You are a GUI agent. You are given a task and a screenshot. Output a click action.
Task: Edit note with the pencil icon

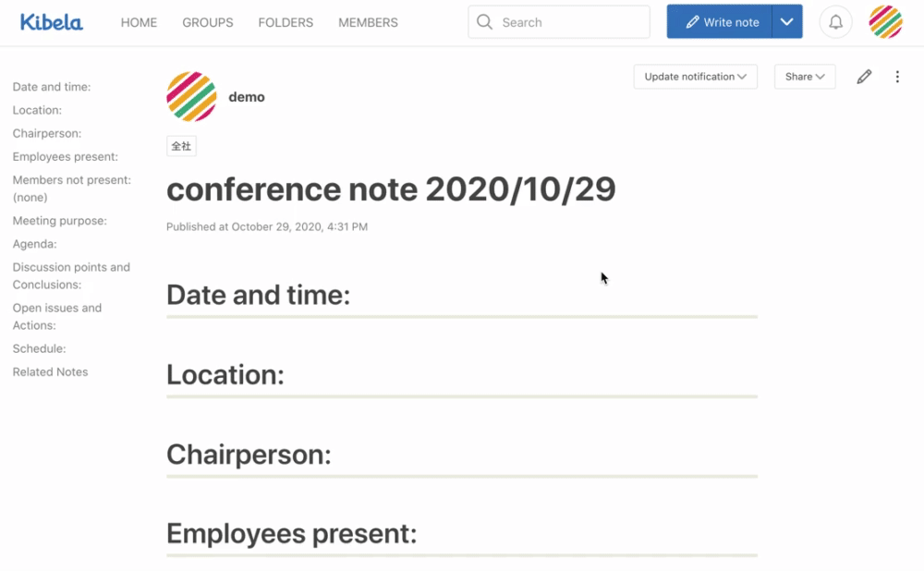tap(864, 77)
